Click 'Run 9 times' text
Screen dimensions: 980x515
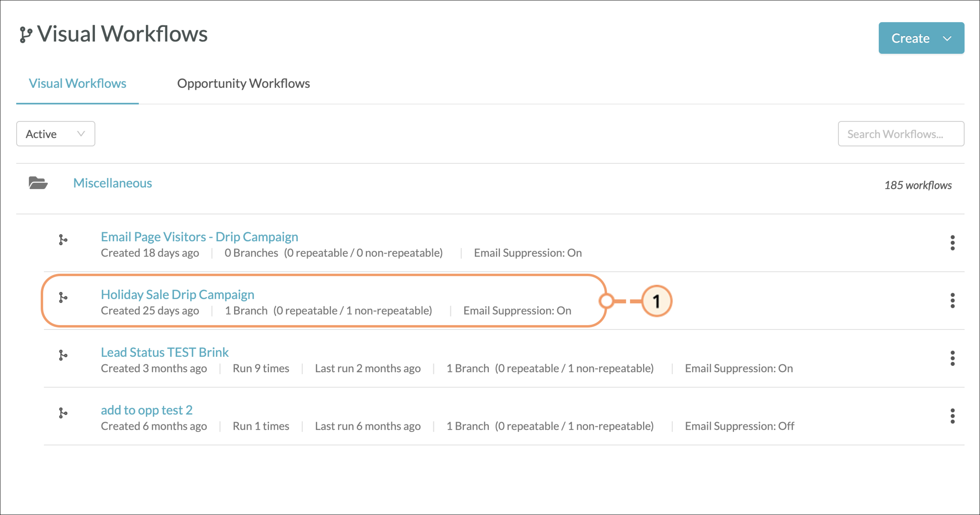pos(261,368)
